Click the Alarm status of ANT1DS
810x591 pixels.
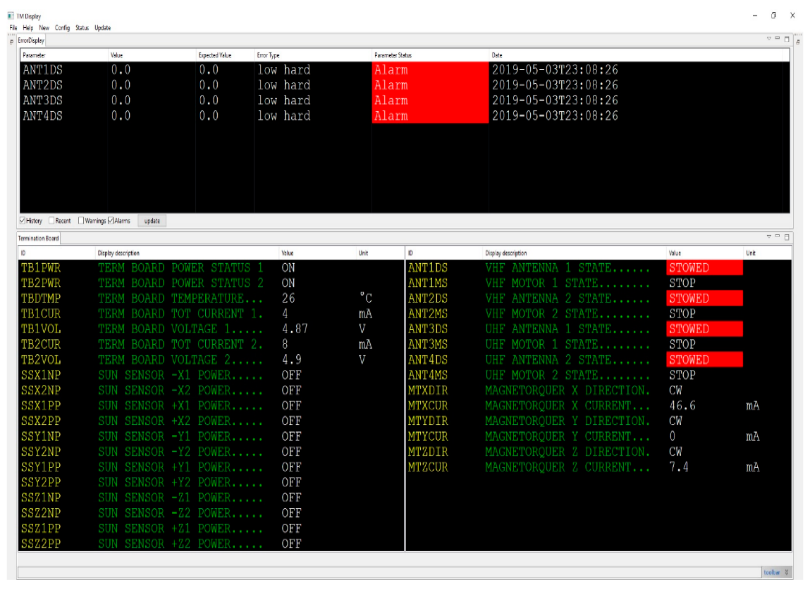(430, 70)
